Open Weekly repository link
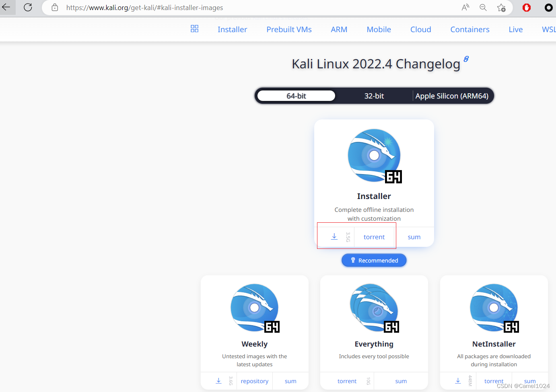556x392 pixels. click(254, 381)
